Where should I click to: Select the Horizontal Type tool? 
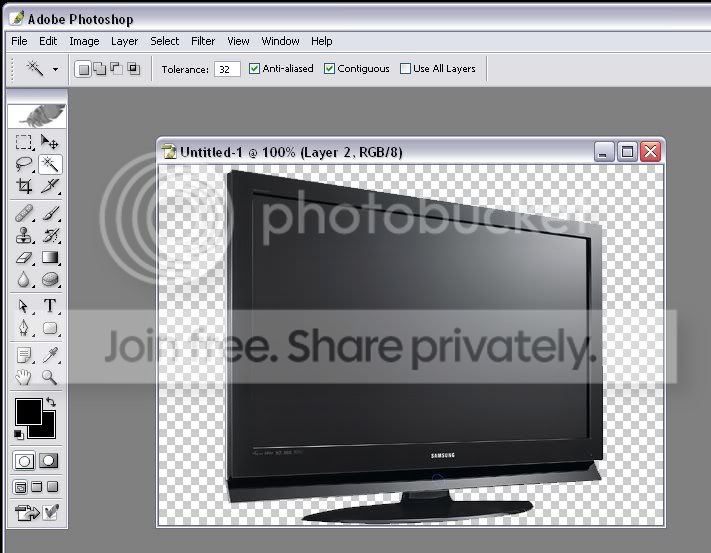click(x=50, y=306)
